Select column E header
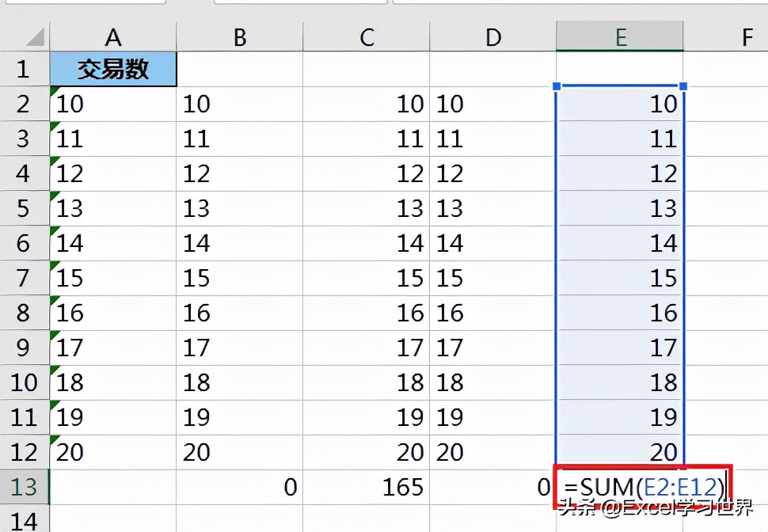The height and width of the screenshot is (532, 768). click(x=620, y=36)
